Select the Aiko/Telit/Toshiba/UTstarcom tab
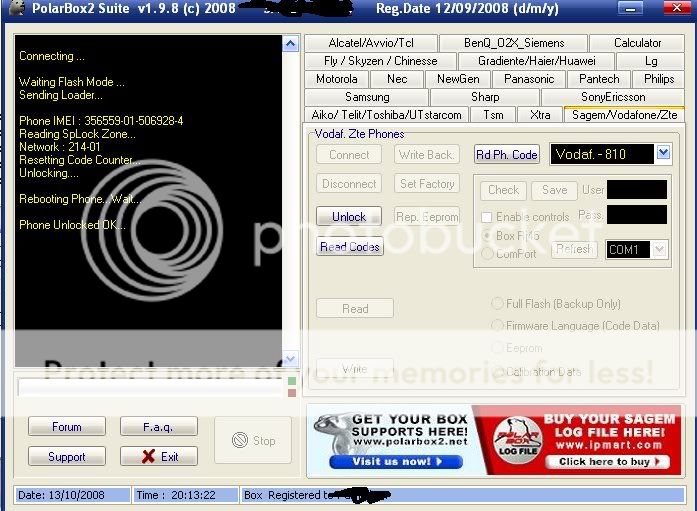This screenshot has width=697, height=511. point(386,115)
